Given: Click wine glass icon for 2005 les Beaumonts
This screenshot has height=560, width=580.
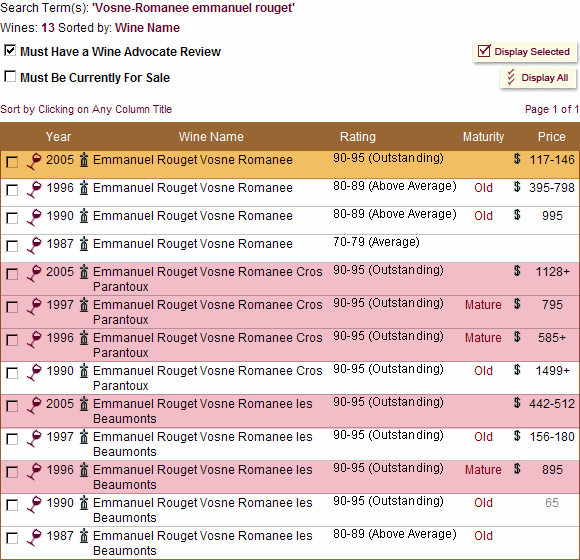Looking at the screenshot, I should pyautogui.click(x=34, y=406).
